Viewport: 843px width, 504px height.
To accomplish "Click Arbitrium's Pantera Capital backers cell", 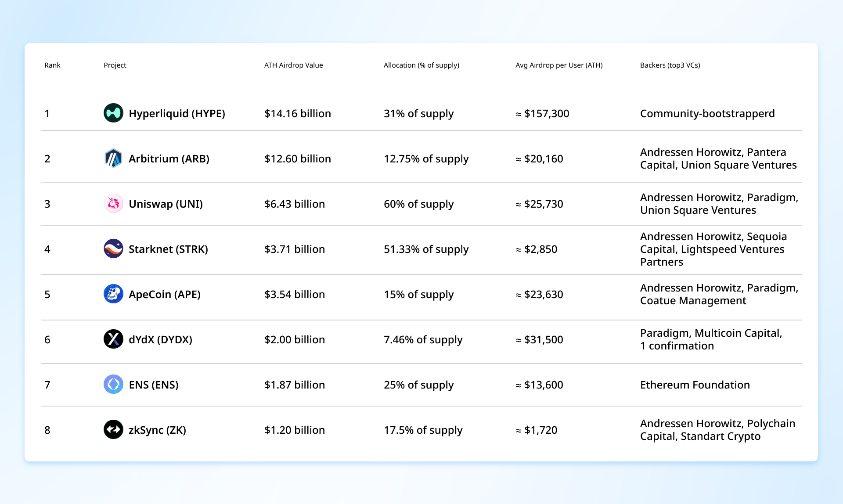I will (718, 158).
